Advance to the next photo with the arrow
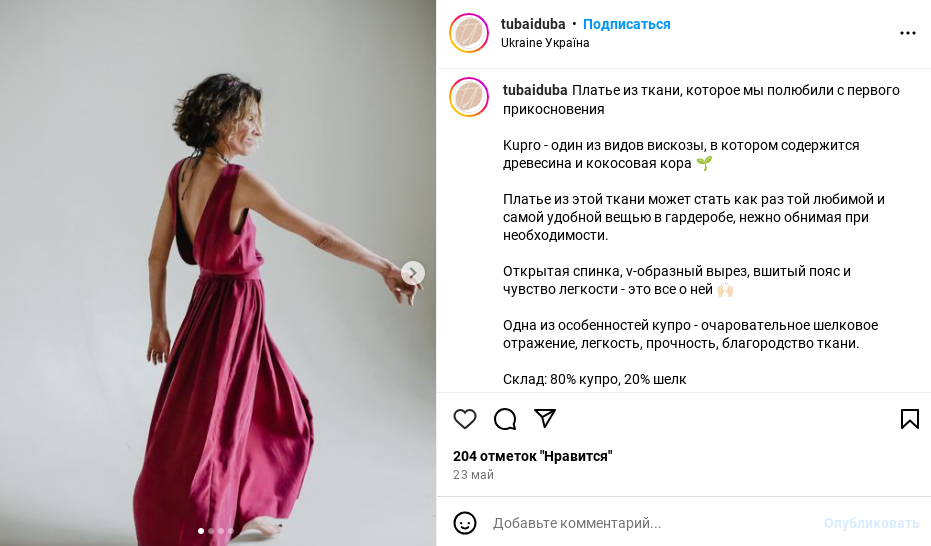The width and height of the screenshot is (931, 546). pyautogui.click(x=413, y=273)
